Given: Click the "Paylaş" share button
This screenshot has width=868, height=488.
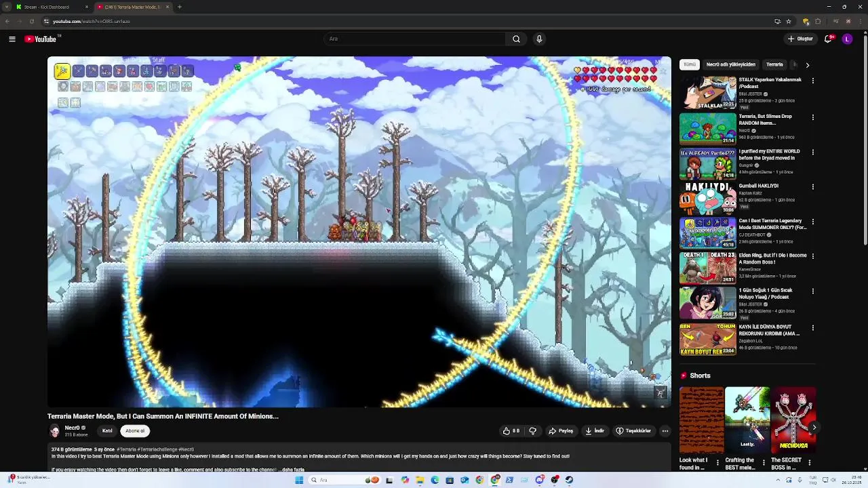Looking at the screenshot, I should pos(561,430).
